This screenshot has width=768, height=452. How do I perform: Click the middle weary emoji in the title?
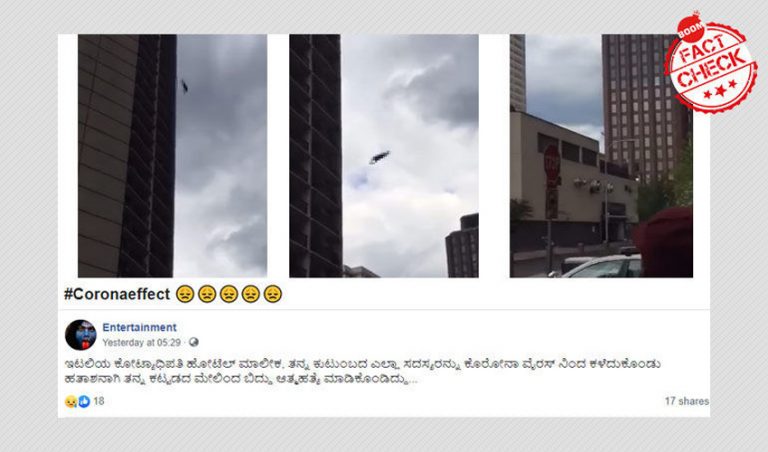click(x=229, y=294)
